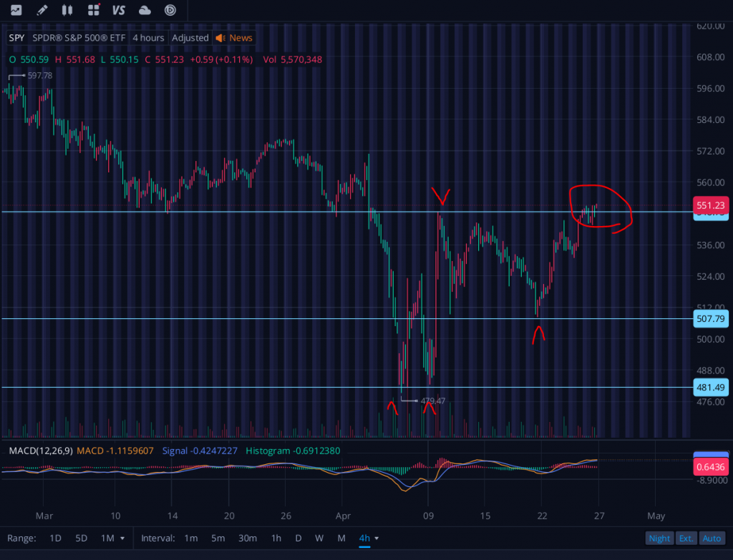Click the 507.79 price line label
This screenshot has width=733, height=560.
712,319
